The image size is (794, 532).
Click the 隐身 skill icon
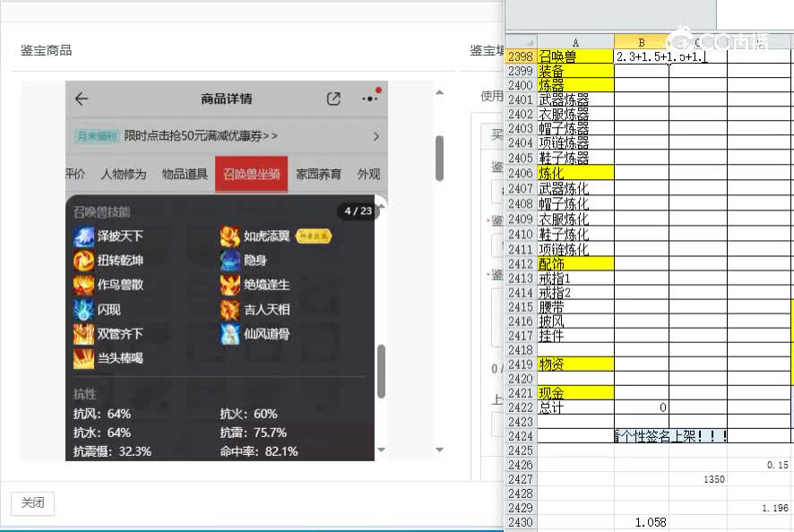click(x=230, y=261)
